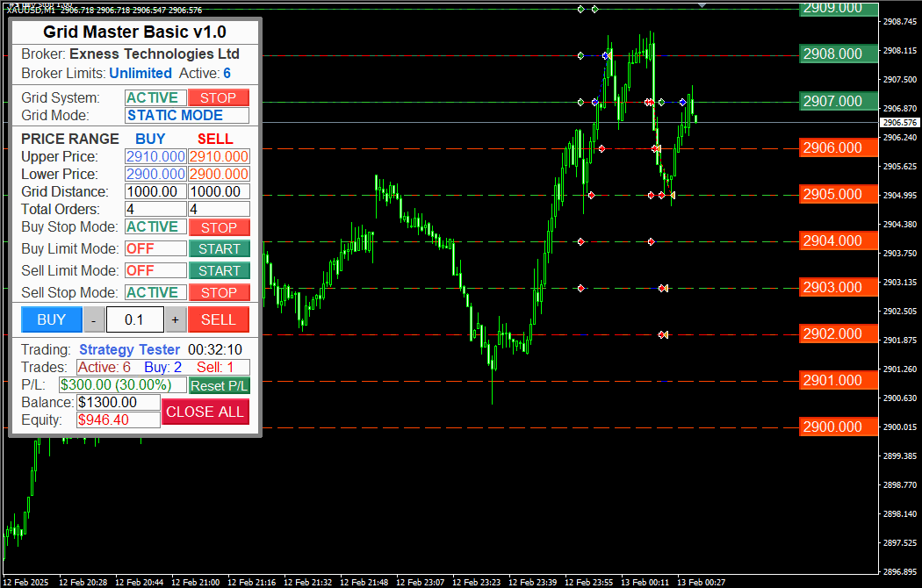Screen dimensions: 922x588
Task: Stop Buy Stop Mode
Action: tap(219, 226)
